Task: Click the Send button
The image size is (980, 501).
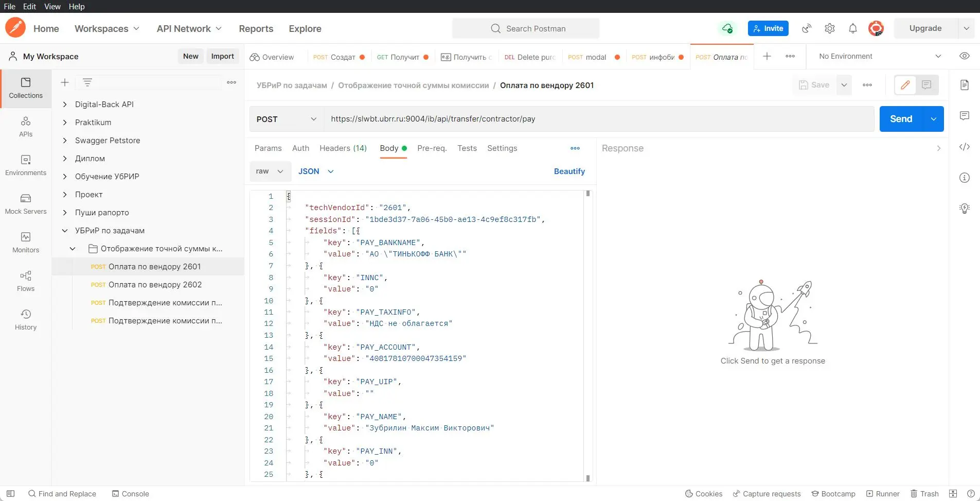Action: [x=901, y=119]
